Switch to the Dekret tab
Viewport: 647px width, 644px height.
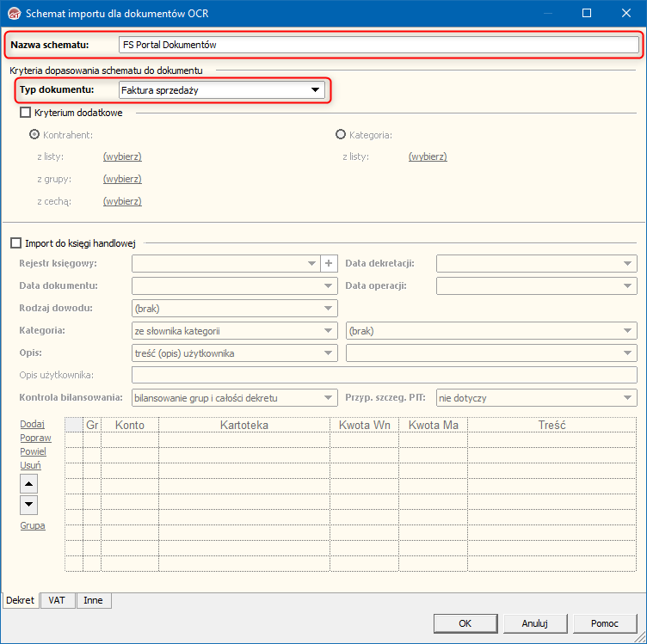[21, 600]
